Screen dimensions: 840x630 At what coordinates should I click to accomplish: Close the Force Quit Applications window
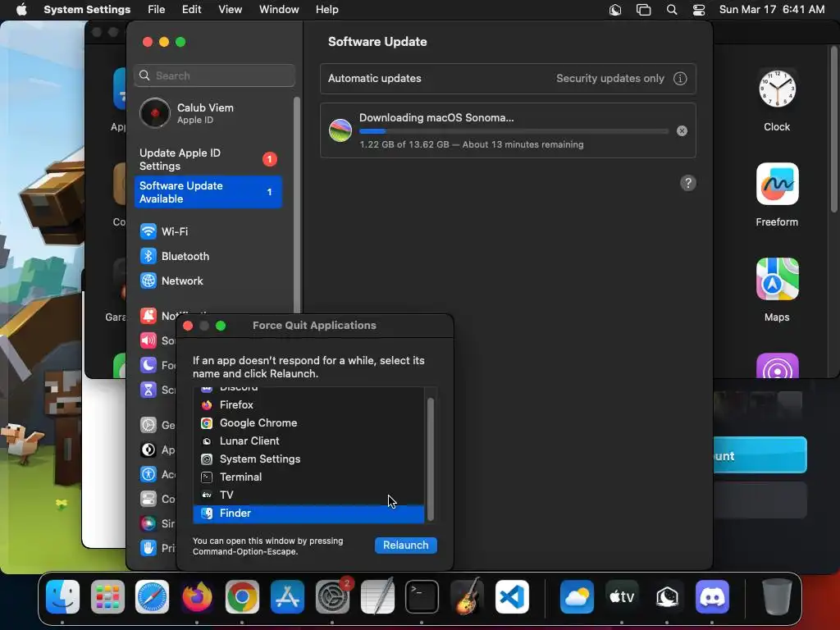click(x=188, y=326)
